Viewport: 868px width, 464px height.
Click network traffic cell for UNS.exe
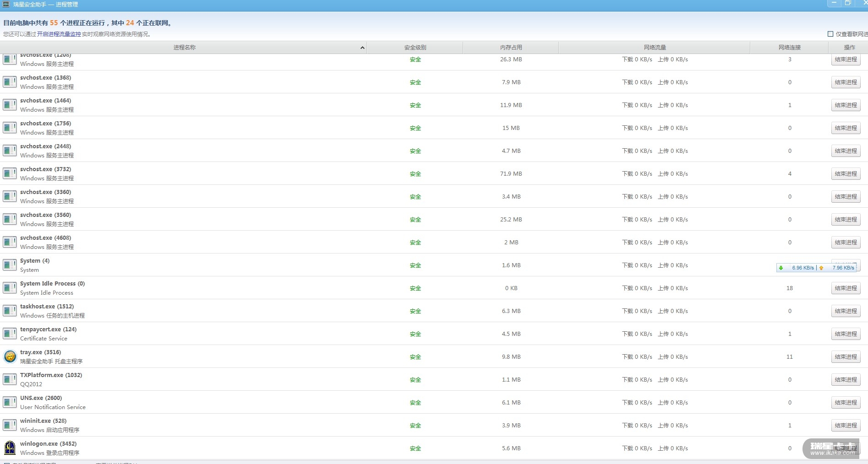coord(655,402)
